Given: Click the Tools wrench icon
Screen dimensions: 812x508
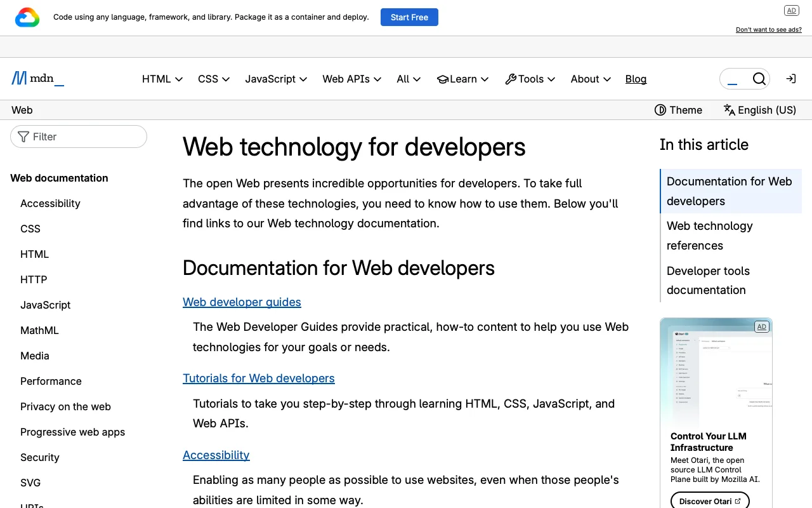Looking at the screenshot, I should 511,79.
